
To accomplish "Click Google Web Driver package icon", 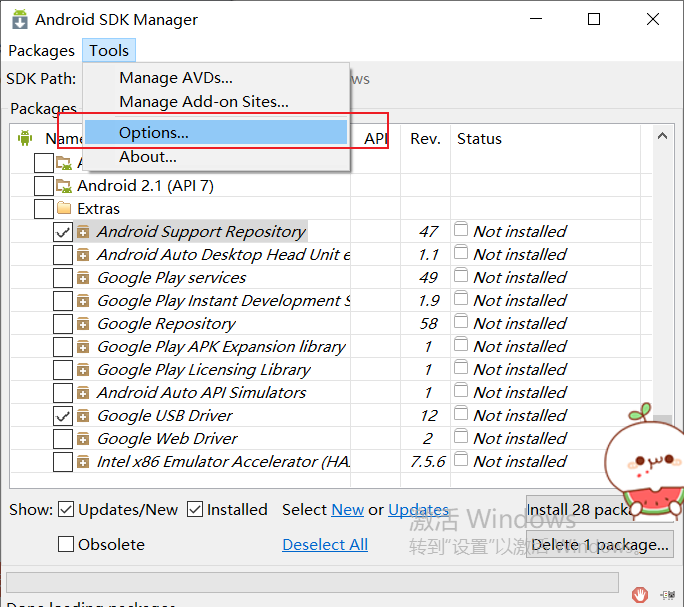I will click(83, 439).
